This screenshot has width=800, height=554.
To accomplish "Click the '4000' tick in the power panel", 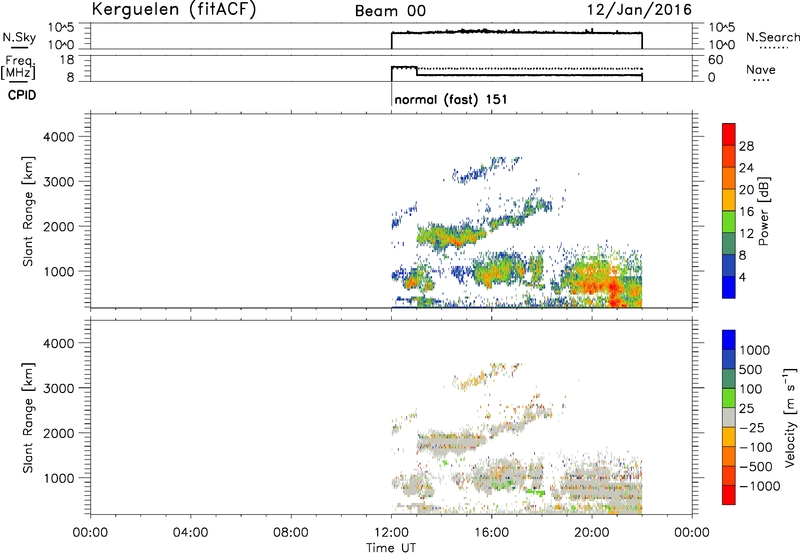I will [58, 137].
